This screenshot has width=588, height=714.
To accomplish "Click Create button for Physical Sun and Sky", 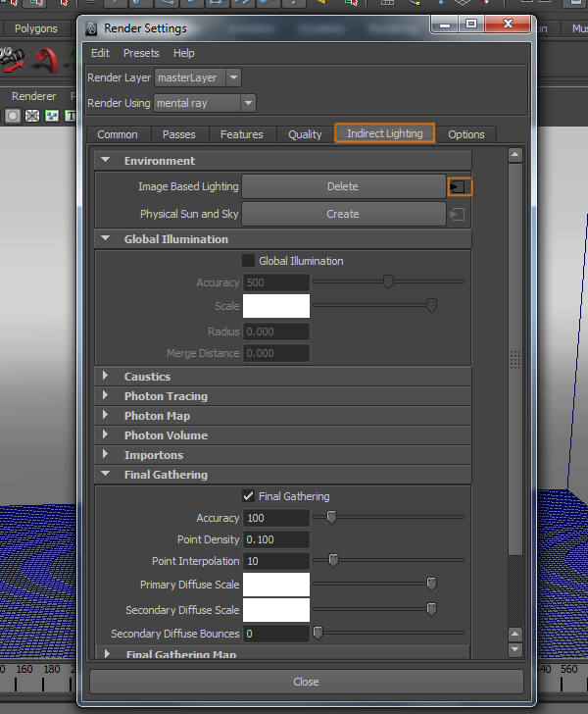I will [343, 214].
